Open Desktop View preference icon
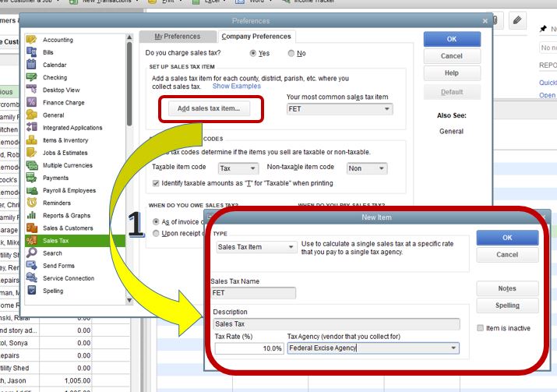557x392 pixels. (31, 90)
